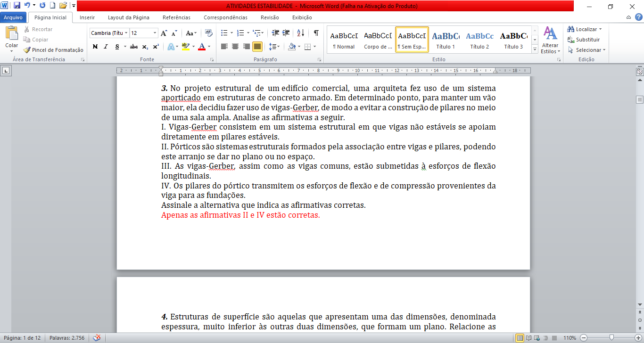Viewport: 644px width, 343px height.
Task: Click the text highlight color icon
Action: click(x=185, y=47)
